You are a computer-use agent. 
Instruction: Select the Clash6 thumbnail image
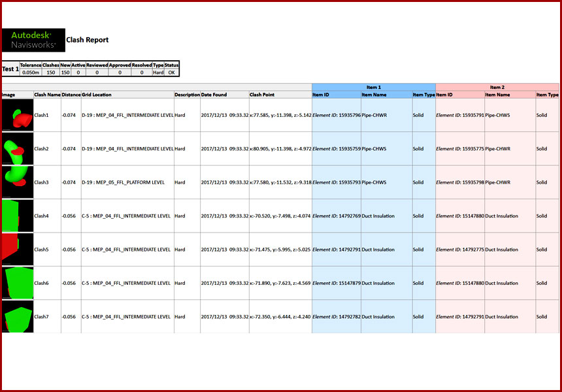(x=18, y=283)
